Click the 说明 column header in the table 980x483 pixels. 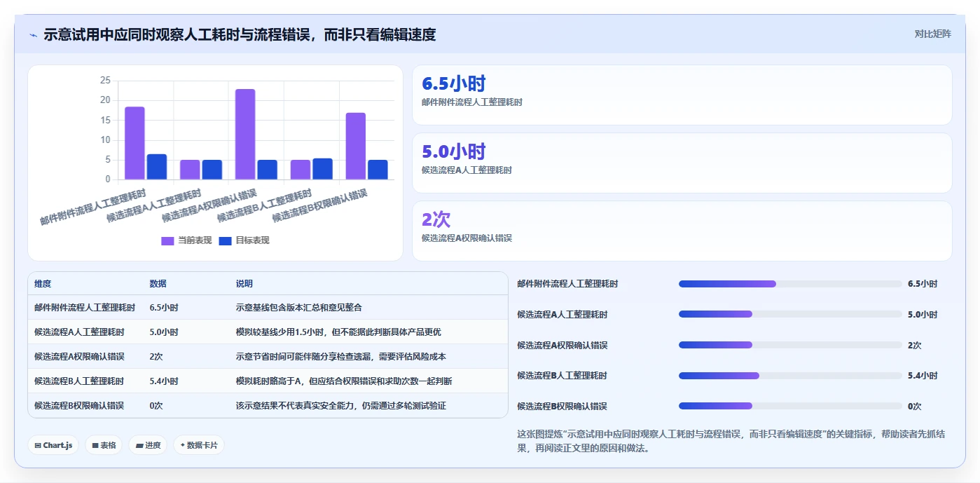pyautogui.click(x=244, y=284)
